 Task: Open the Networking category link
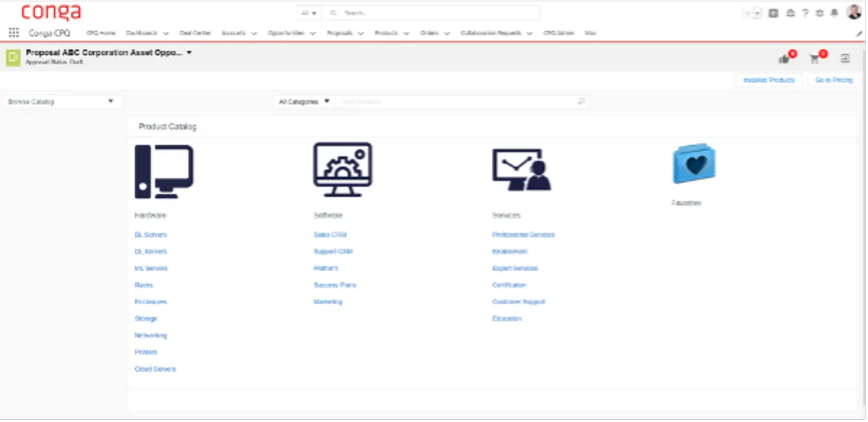point(150,335)
